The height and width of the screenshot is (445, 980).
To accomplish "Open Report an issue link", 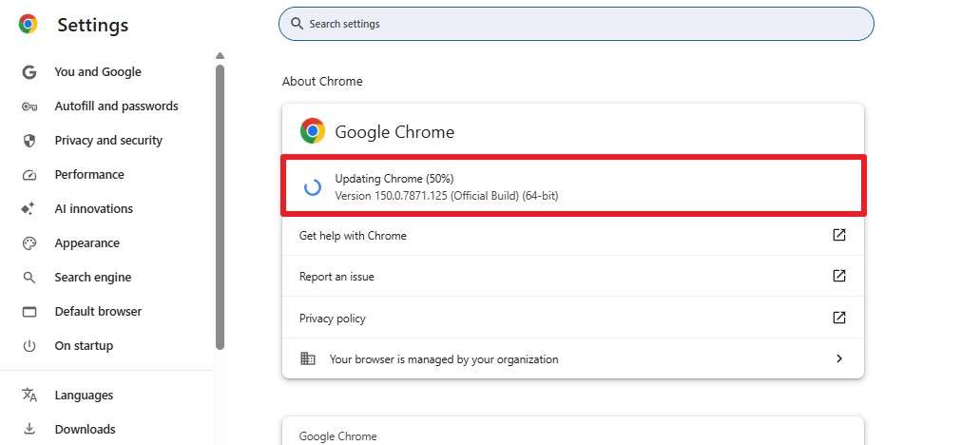I will [336, 277].
